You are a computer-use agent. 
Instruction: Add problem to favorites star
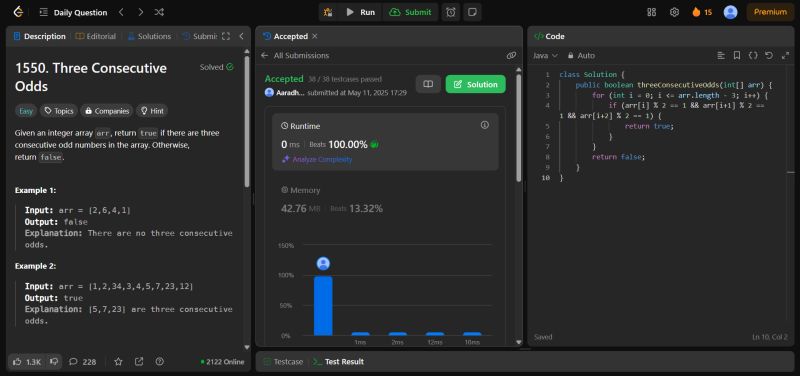(118, 362)
